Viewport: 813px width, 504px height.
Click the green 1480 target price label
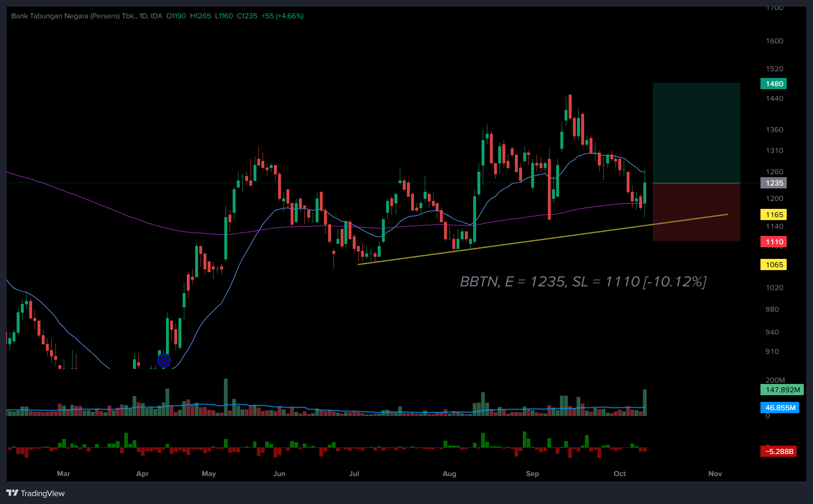coord(774,84)
